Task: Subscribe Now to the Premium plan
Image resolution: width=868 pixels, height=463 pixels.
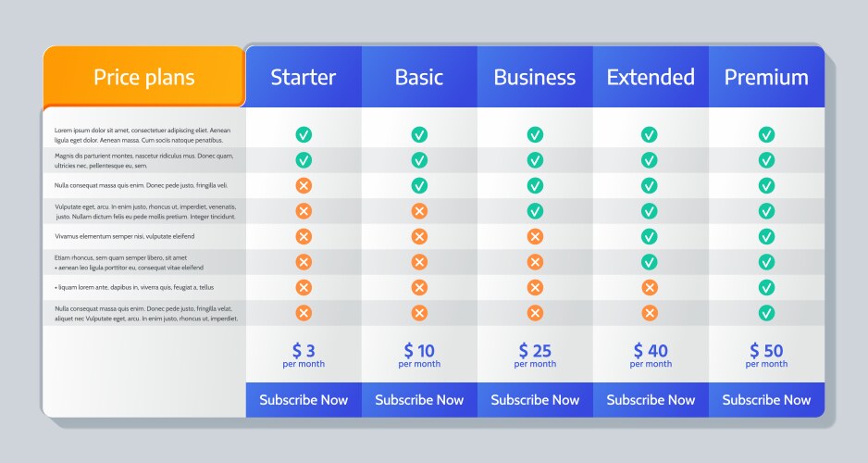Action: coord(766,400)
